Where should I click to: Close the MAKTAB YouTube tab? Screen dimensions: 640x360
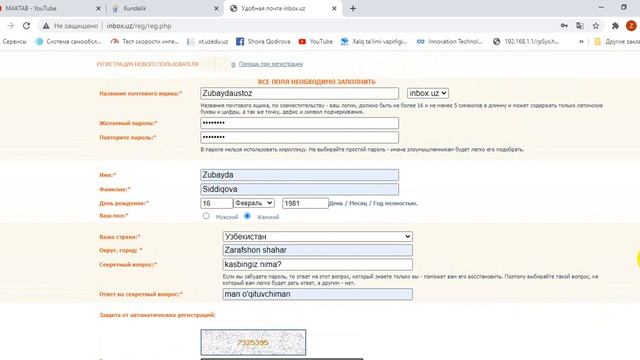pos(98,9)
